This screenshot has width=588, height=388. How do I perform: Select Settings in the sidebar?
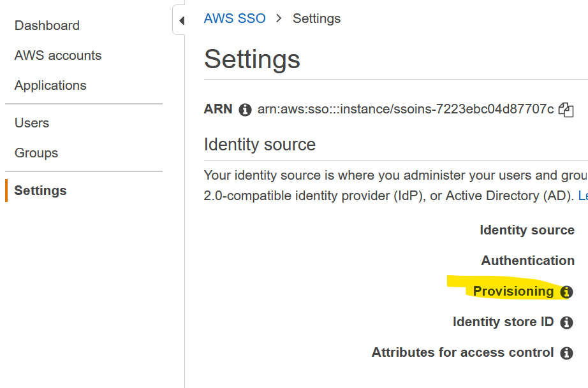pyautogui.click(x=40, y=190)
